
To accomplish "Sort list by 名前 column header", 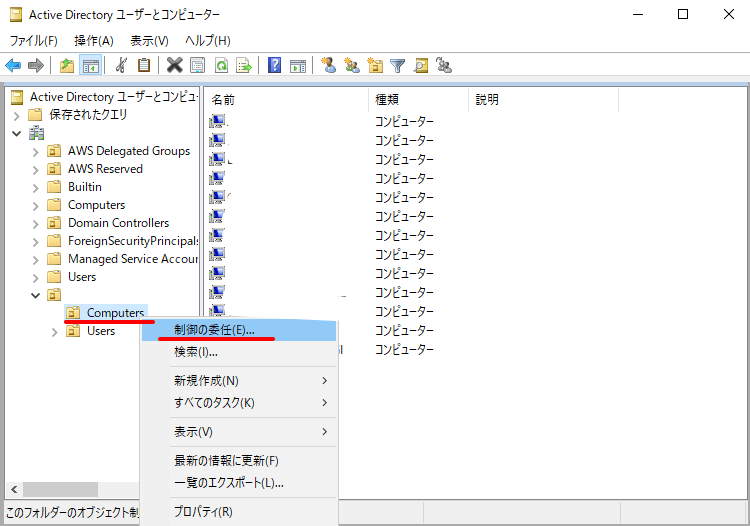I will [287, 99].
